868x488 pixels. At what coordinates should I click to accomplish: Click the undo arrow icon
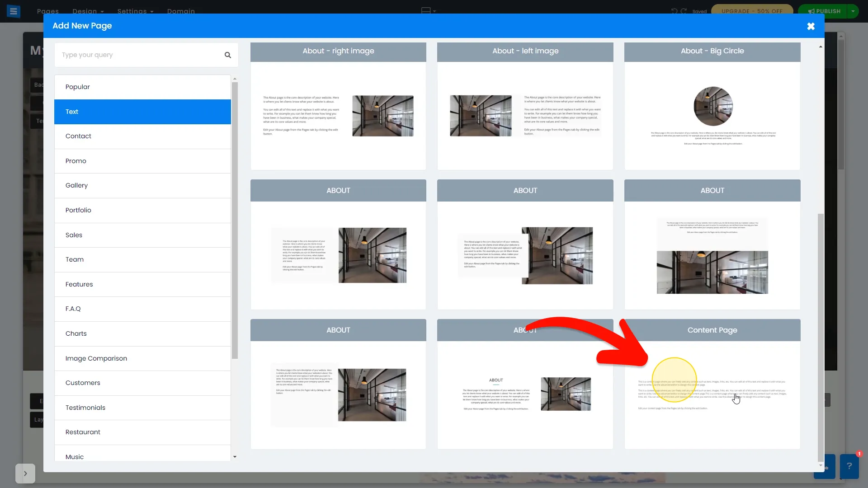[674, 11]
